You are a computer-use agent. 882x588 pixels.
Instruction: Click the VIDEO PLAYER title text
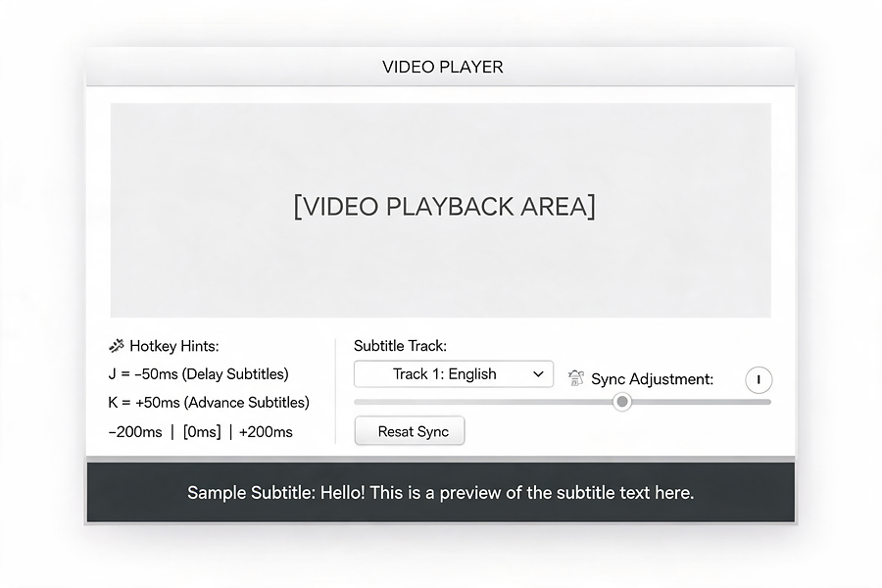(x=443, y=67)
